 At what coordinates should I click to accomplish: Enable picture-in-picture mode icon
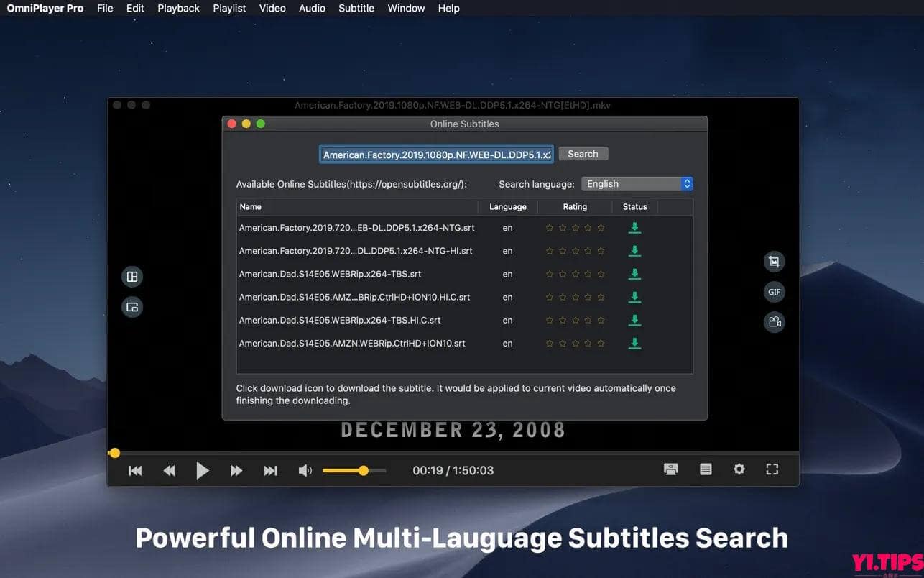132,307
